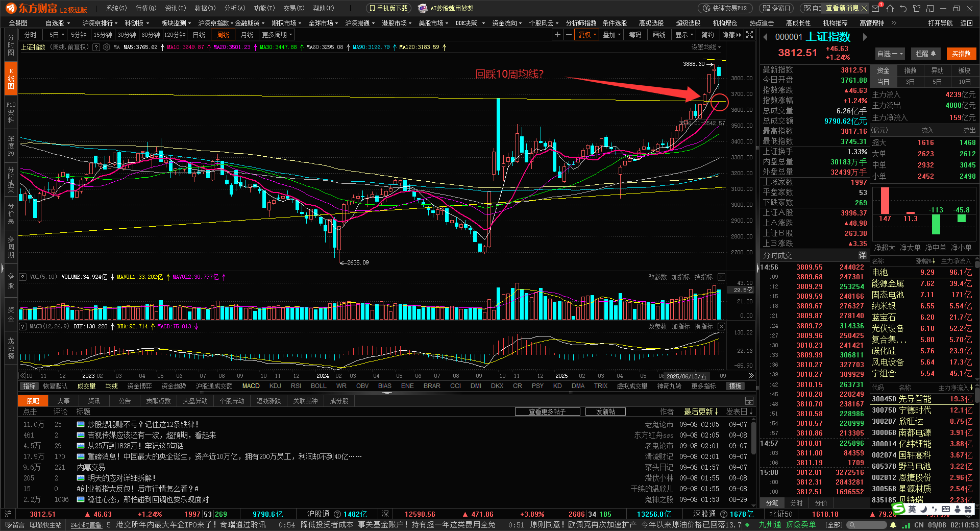
Task: Close the MACD indicator panel
Action: (x=721, y=326)
